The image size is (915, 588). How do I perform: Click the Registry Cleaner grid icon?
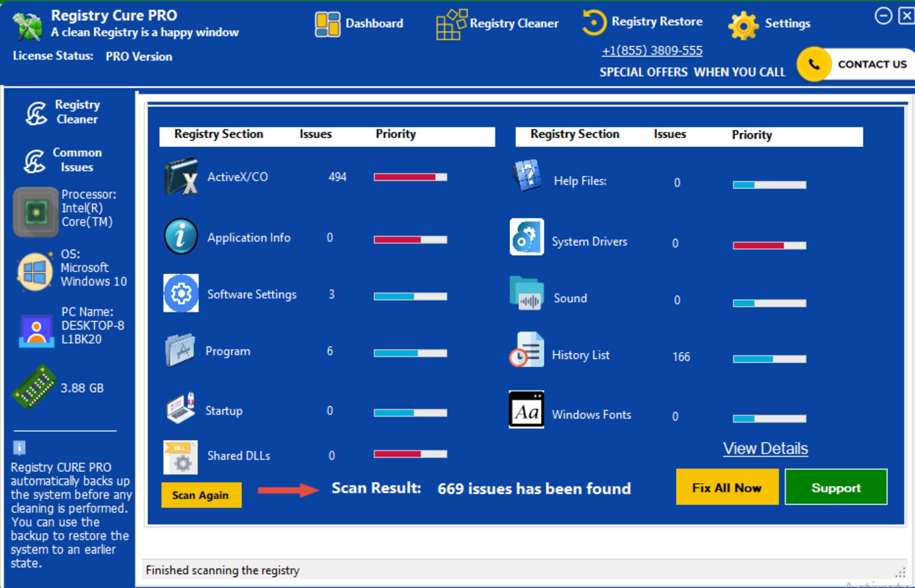coord(451,24)
